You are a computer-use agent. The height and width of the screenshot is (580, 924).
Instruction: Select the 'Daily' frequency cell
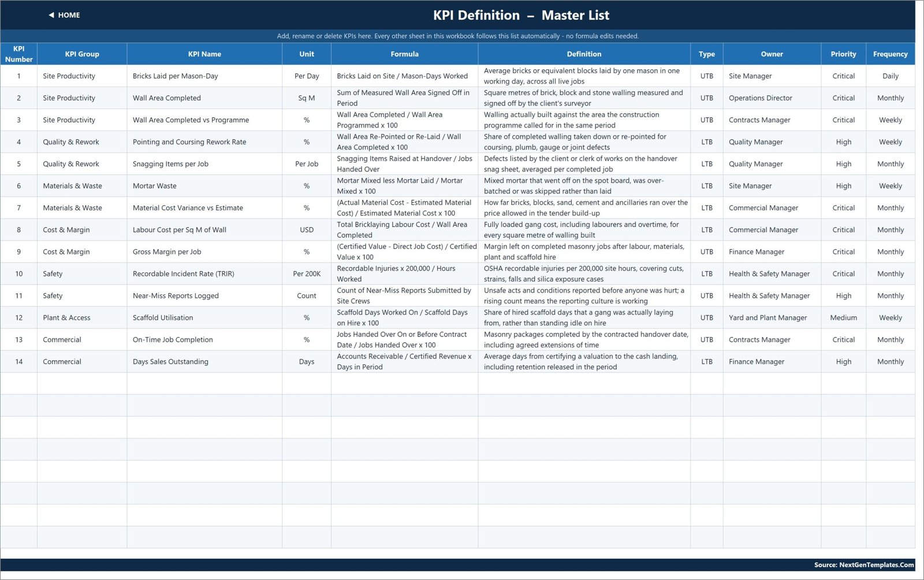[x=890, y=76]
